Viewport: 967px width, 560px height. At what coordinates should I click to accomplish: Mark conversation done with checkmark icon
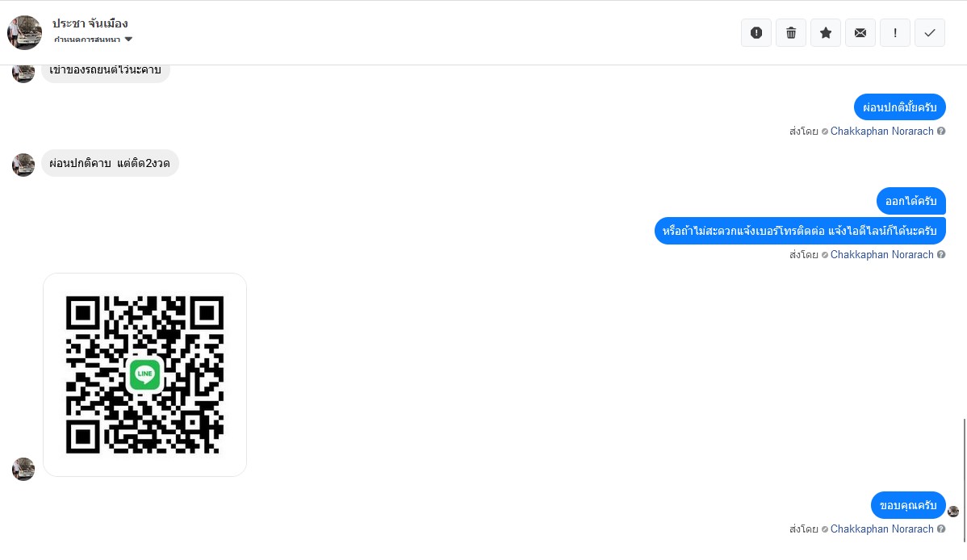click(x=930, y=33)
